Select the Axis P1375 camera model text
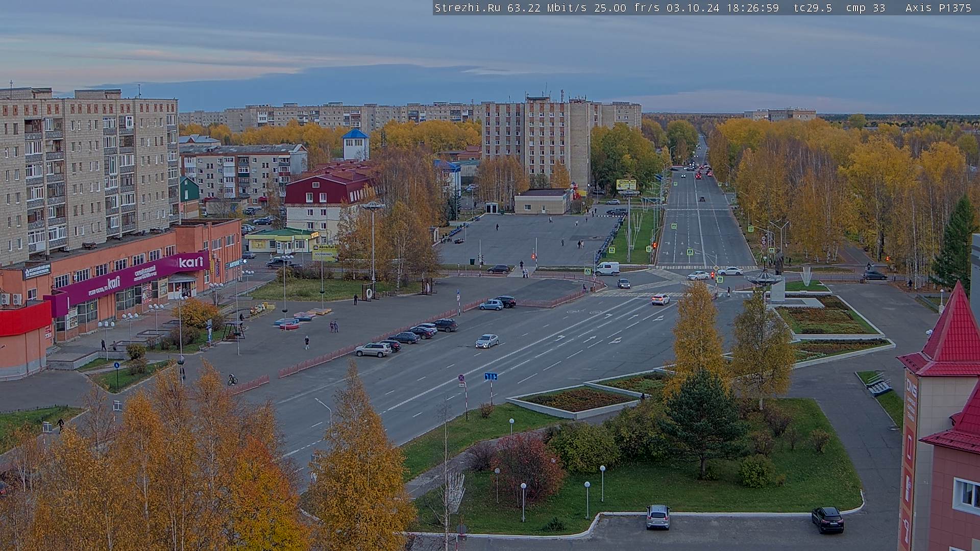980x551 pixels. click(938, 8)
